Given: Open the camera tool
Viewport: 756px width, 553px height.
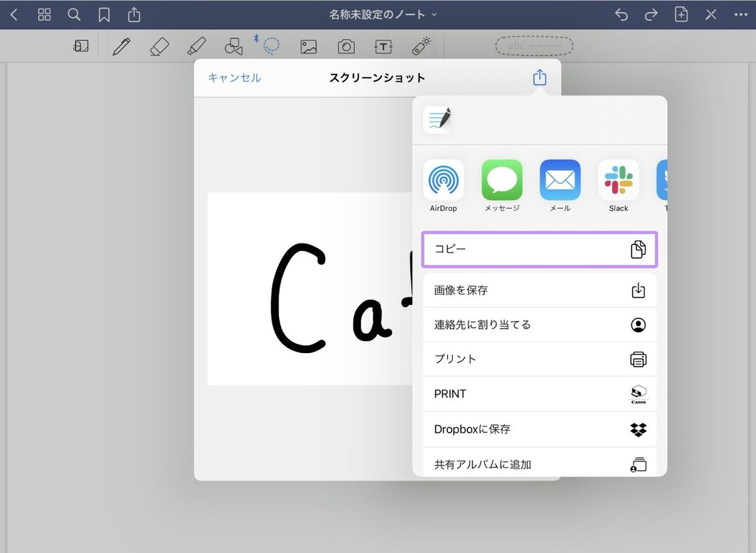Looking at the screenshot, I should click(x=345, y=45).
